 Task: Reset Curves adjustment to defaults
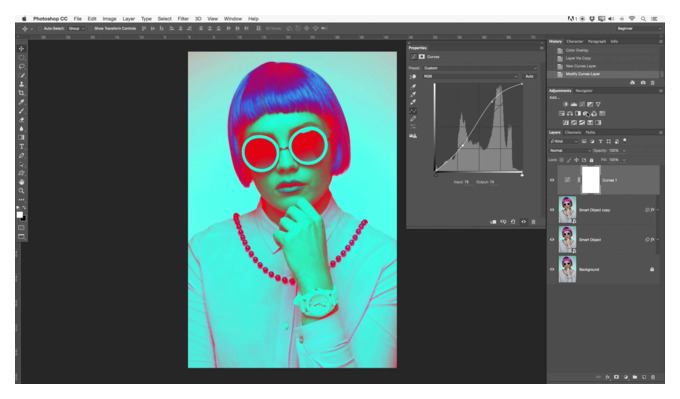[513, 222]
